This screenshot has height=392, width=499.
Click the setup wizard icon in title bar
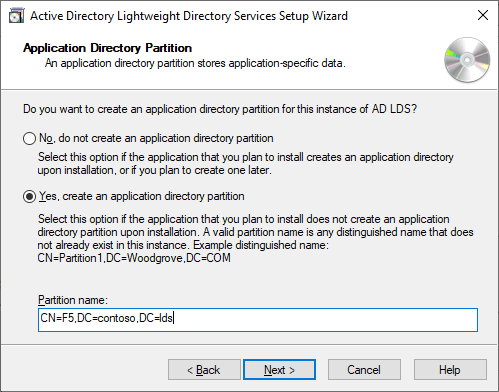tap(16, 16)
